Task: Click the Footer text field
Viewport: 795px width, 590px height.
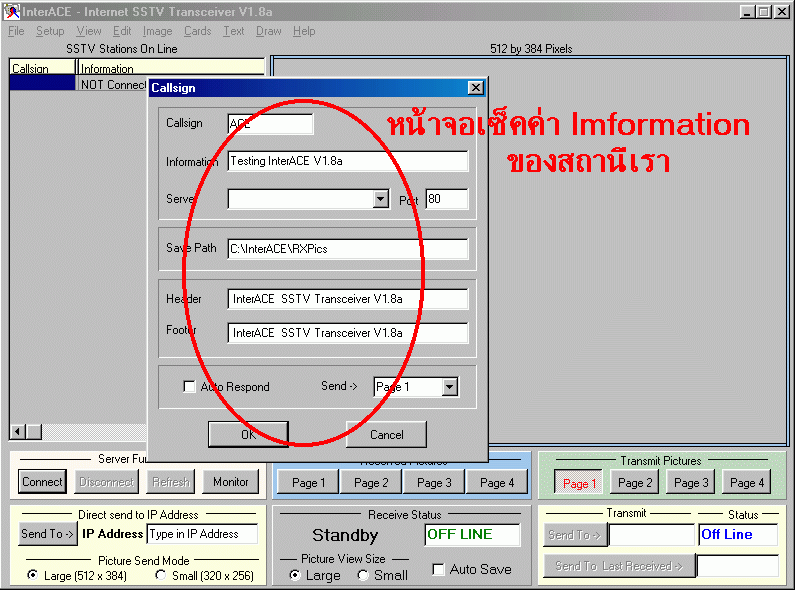Action: (x=348, y=333)
